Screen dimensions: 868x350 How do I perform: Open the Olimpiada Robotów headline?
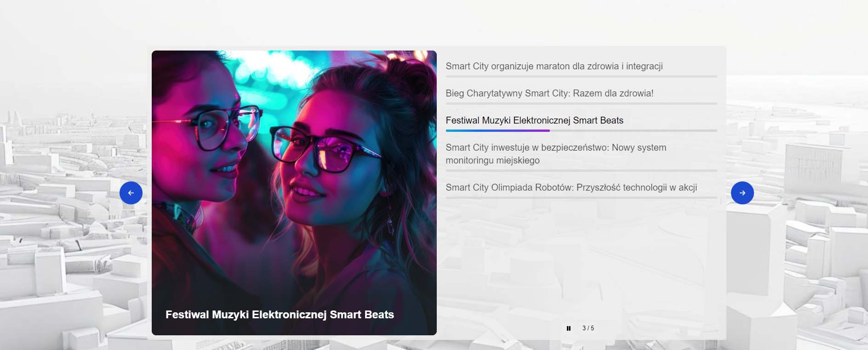(x=571, y=187)
